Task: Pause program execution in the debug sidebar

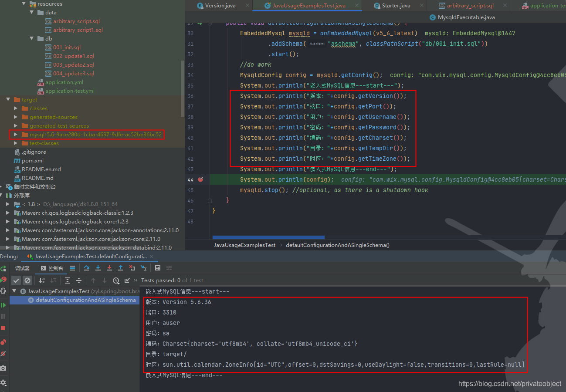Action: click(x=3, y=316)
